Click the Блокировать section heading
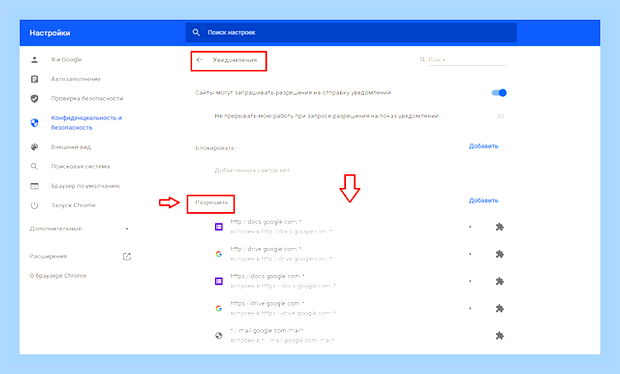This screenshot has height=374, width=620. coord(215,148)
